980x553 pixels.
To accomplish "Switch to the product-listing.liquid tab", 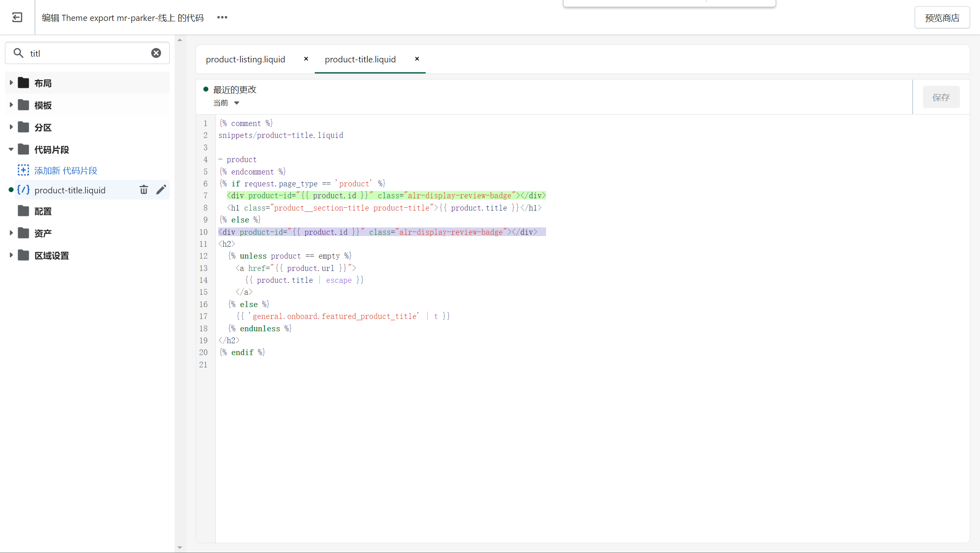I will pos(245,60).
